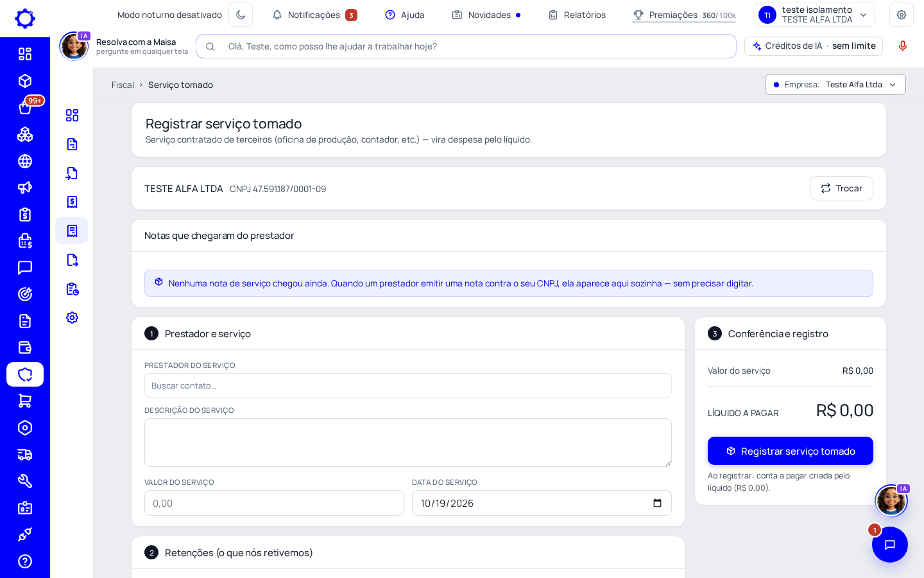
Task: Expand the teste isolamento user account menu
Action: (815, 15)
